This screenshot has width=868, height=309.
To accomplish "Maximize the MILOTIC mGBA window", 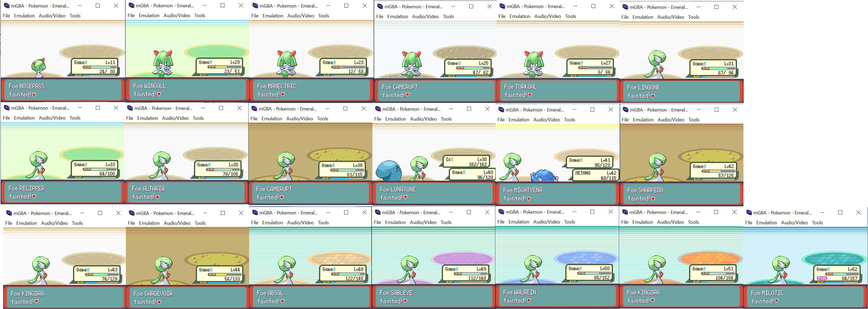I will coord(840,213).
